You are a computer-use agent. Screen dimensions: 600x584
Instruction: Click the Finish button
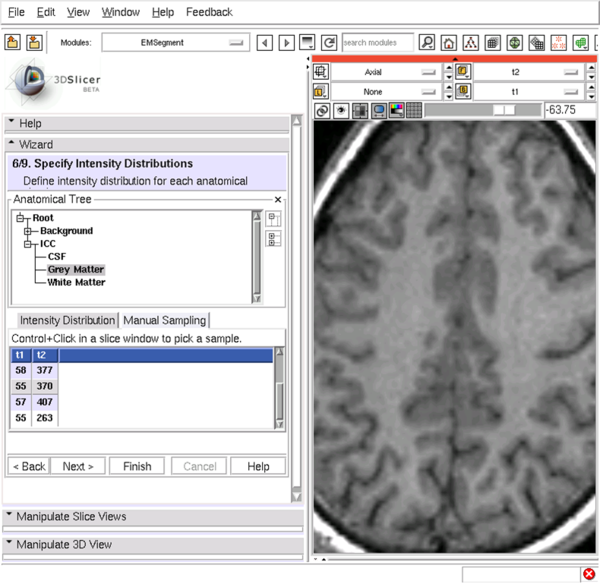pos(137,466)
